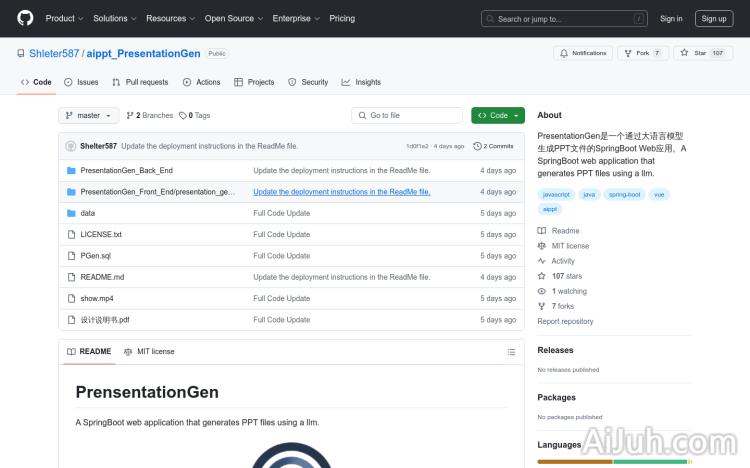Click the Go to file search field
This screenshot has height=468, width=750.
coord(407,115)
